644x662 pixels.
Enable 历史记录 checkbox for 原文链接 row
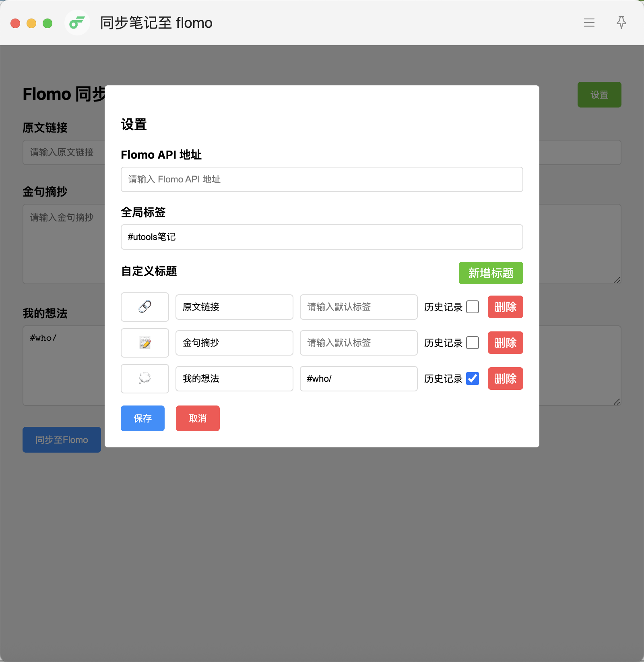pos(473,307)
